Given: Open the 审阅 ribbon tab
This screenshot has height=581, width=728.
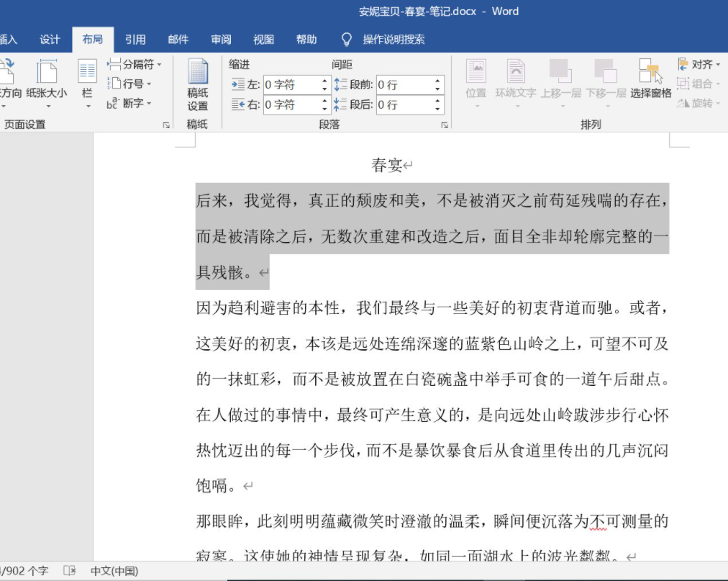Looking at the screenshot, I should coord(221,39).
